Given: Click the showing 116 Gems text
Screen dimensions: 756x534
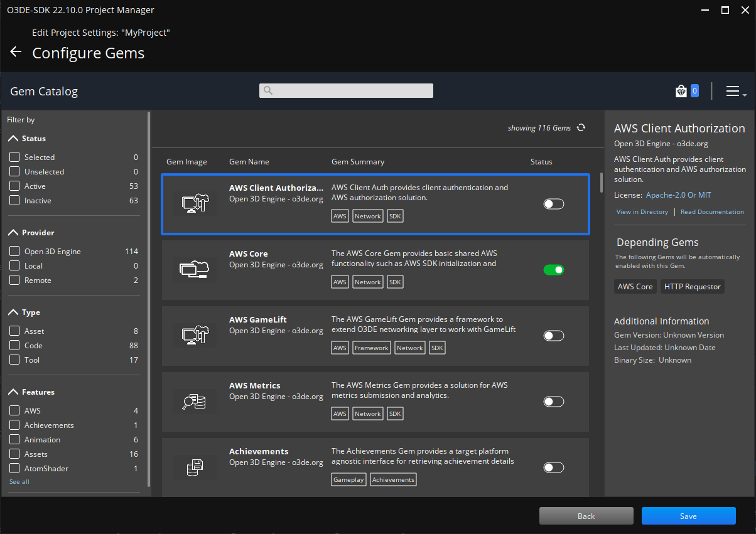Looking at the screenshot, I should tap(539, 128).
